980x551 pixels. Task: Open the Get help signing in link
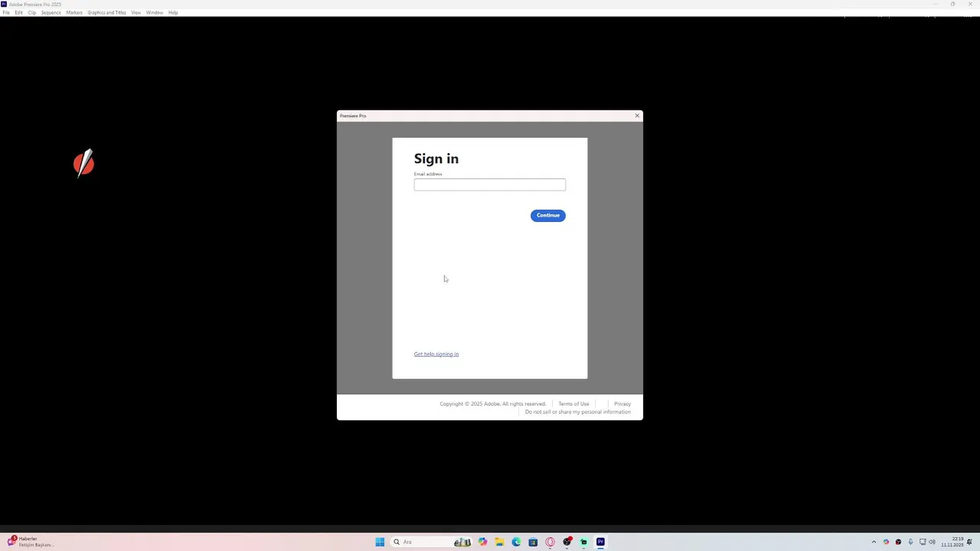(436, 354)
